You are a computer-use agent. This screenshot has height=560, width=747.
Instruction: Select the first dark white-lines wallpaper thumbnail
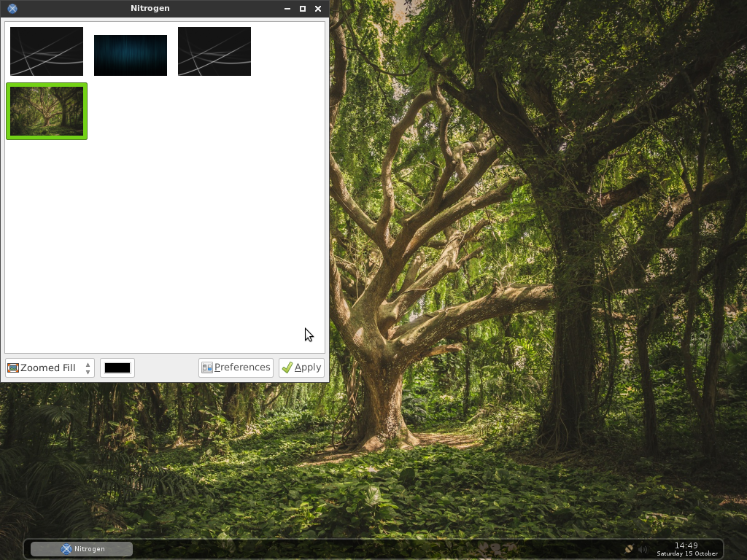pyautogui.click(x=47, y=52)
